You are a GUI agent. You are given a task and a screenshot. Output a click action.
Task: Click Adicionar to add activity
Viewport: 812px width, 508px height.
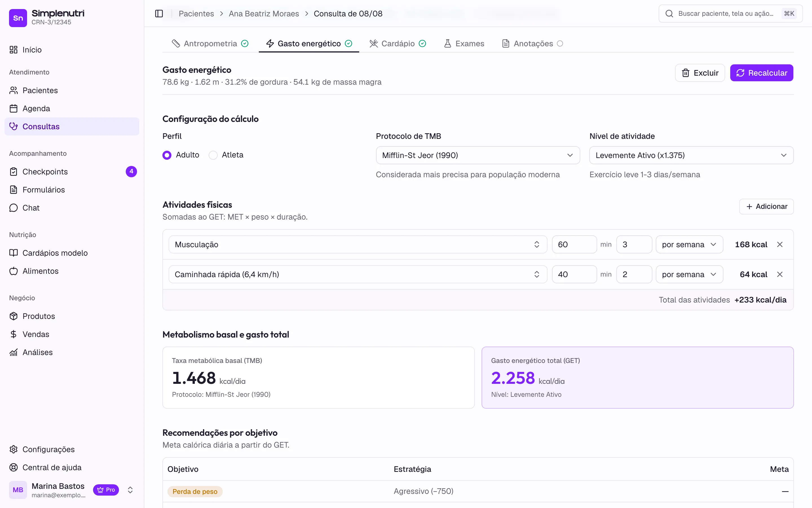pos(766,206)
